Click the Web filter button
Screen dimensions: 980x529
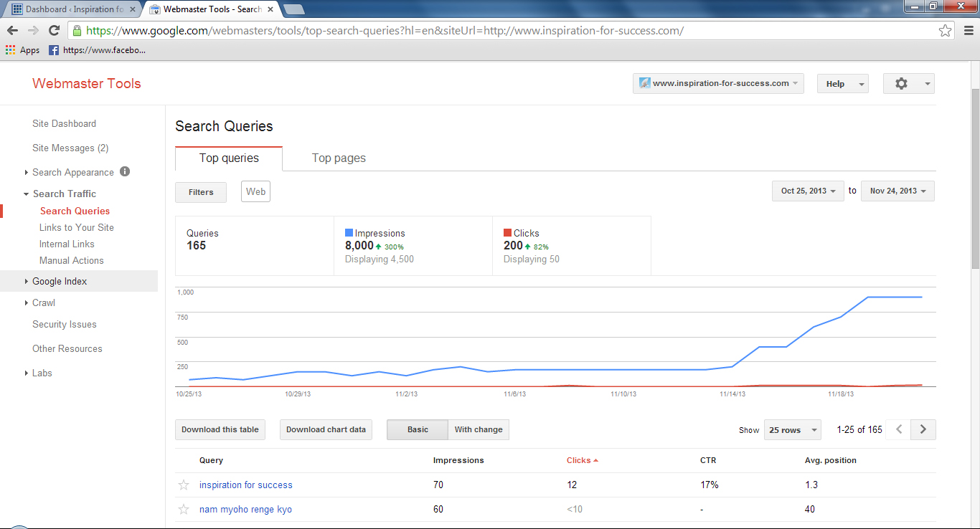coord(255,191)
